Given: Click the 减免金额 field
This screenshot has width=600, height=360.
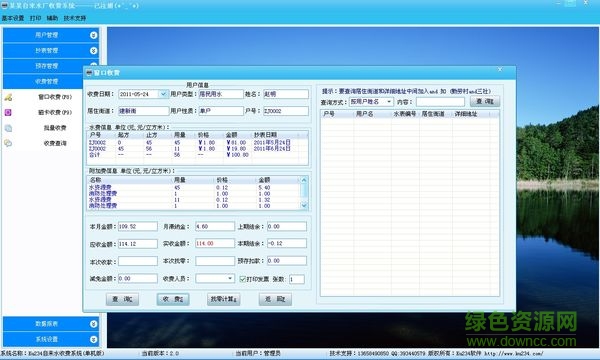Looking at the screenshot, I should tap(137, 279).
